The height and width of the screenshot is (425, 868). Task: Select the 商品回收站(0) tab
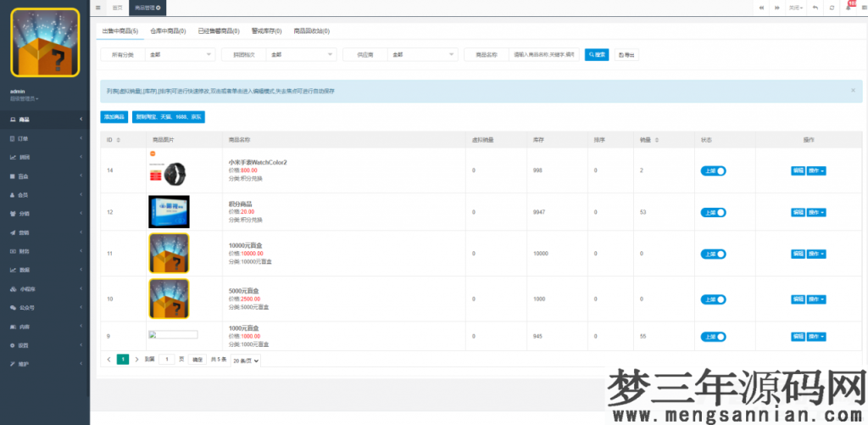click(x=312, y=31)
